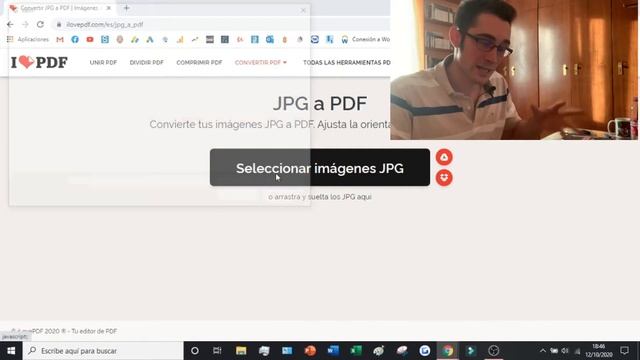
Task: Click the webcam video overlay
Action: [514, 70]
